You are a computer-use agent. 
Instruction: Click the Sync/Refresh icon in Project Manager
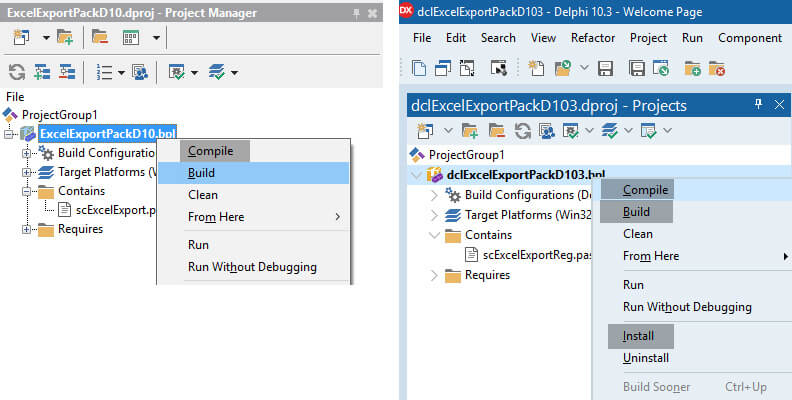point(17,72)
